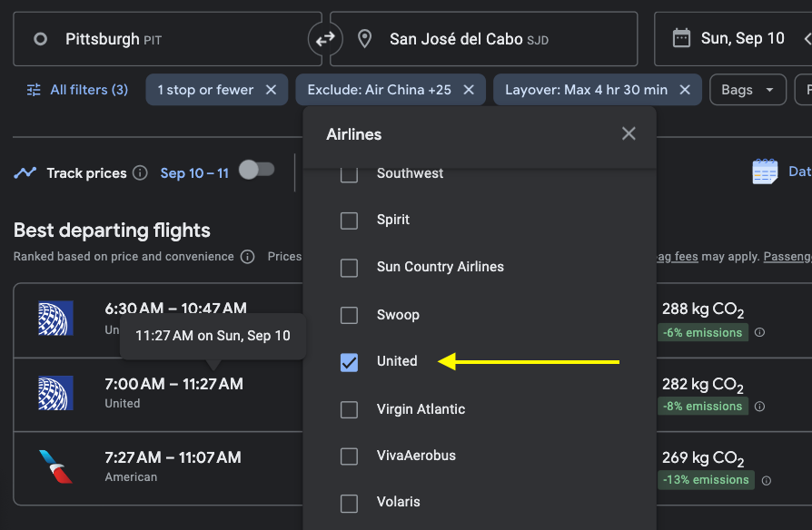812x530 pixels.
Task: Open the All filters panel
Action: point(78,90)
